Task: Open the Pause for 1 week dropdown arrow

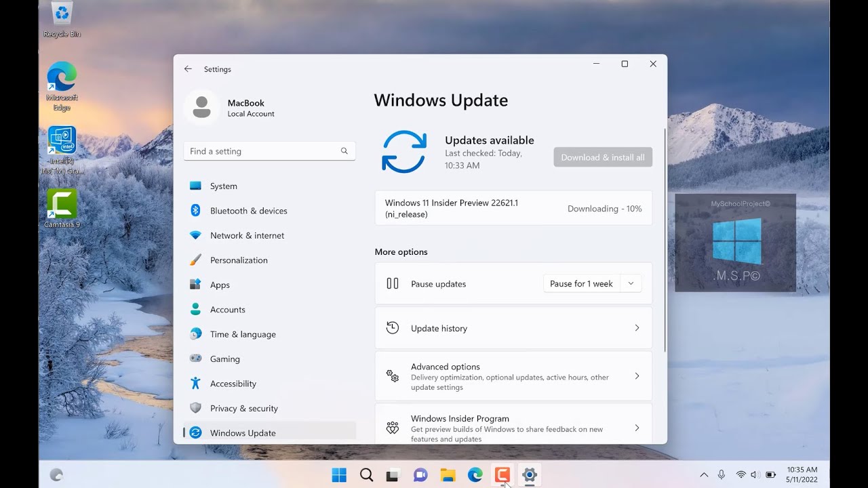Action: (631, 283)
